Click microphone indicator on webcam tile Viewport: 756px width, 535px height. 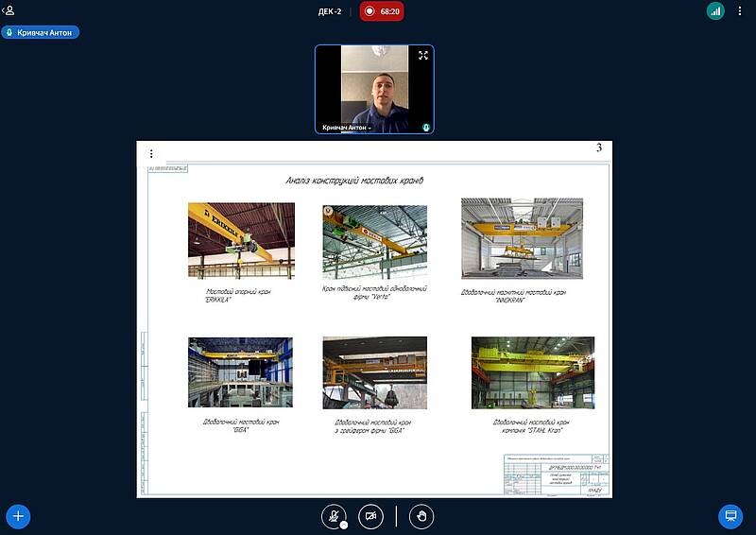click(426, 127)
